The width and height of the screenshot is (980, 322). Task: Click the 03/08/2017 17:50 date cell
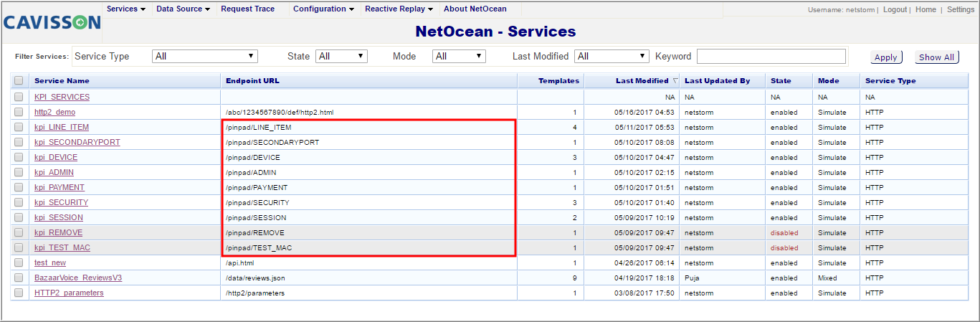644,293
